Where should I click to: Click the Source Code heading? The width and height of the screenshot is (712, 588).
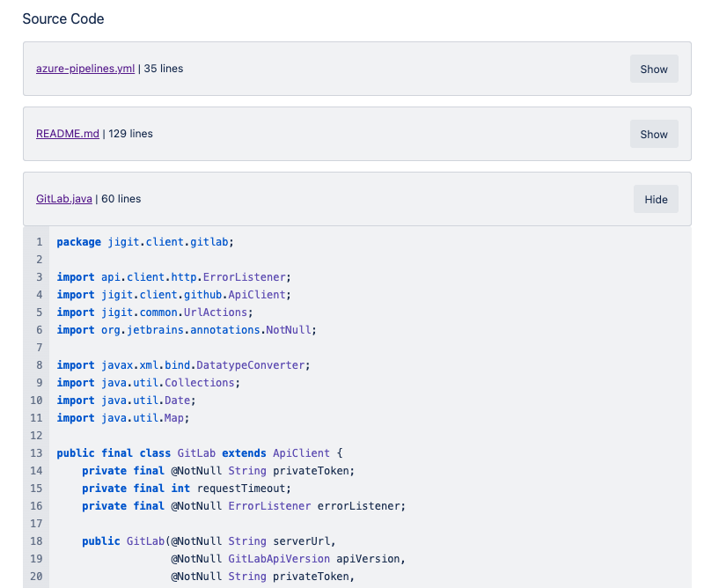click(63, 18)
